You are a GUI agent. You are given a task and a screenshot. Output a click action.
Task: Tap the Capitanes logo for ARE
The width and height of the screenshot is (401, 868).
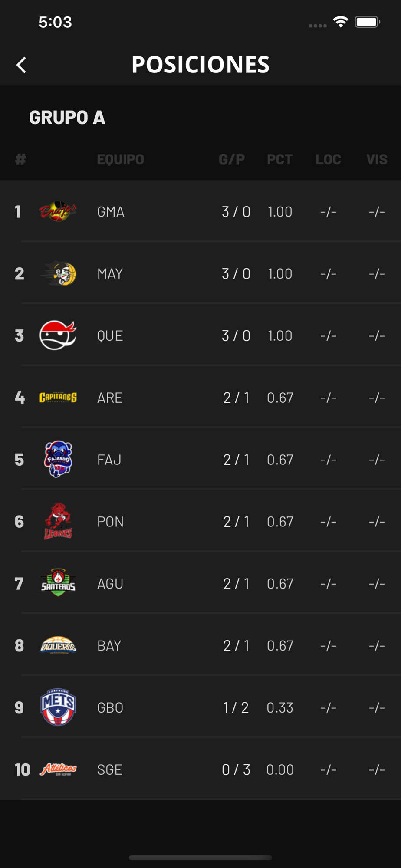[58, 398]
